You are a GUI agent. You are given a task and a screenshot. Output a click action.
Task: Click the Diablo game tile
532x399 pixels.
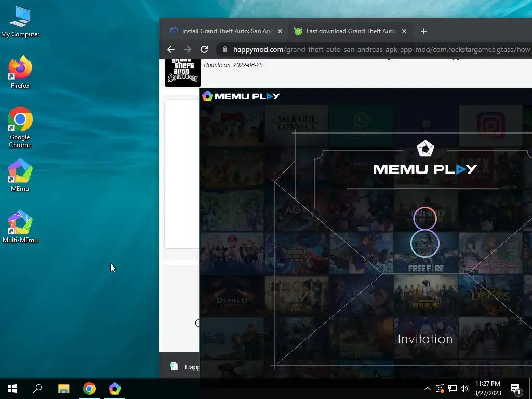[x=232, y=296]
